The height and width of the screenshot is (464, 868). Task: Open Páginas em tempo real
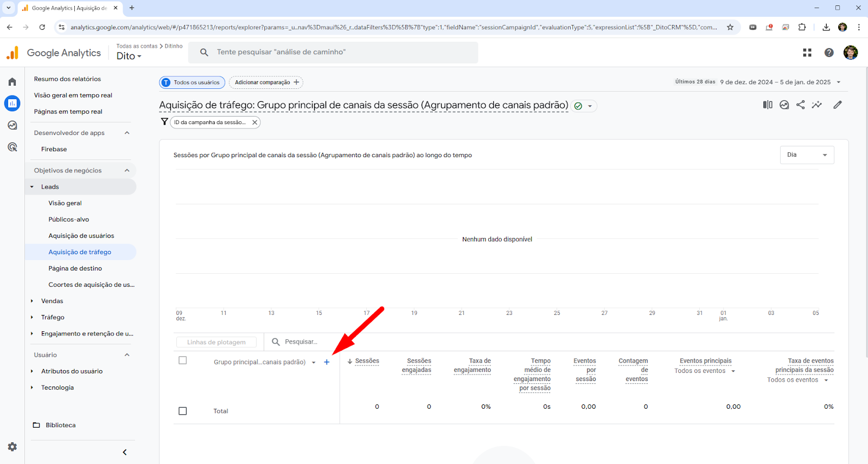pyautogui.click(x=68, y=112)
